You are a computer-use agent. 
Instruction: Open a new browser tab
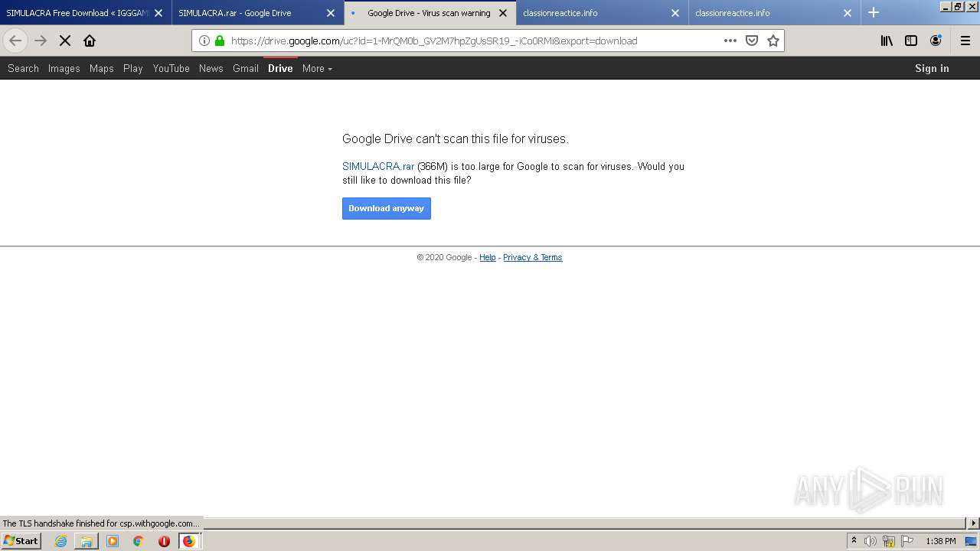(874, 12)
